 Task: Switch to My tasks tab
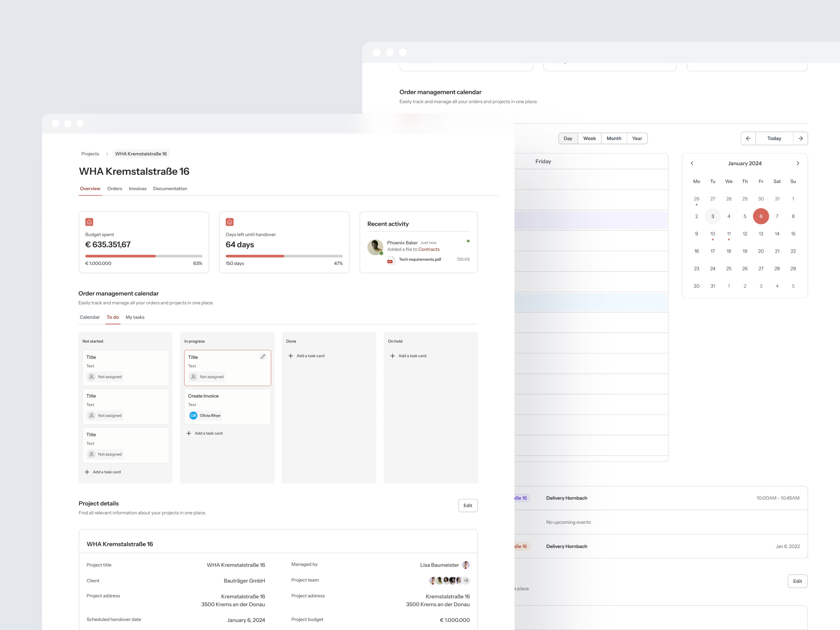pyautogui.click(x=135, y=317)
